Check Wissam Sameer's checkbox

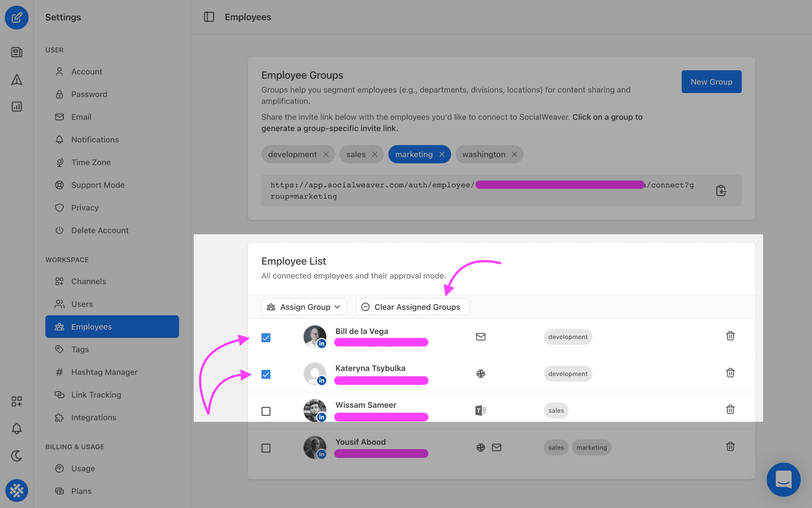tap(266, 411)
